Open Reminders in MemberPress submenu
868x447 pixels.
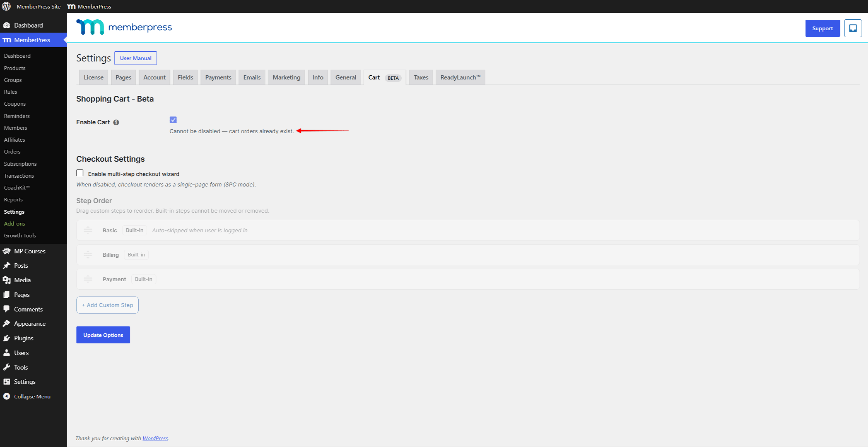17,116
